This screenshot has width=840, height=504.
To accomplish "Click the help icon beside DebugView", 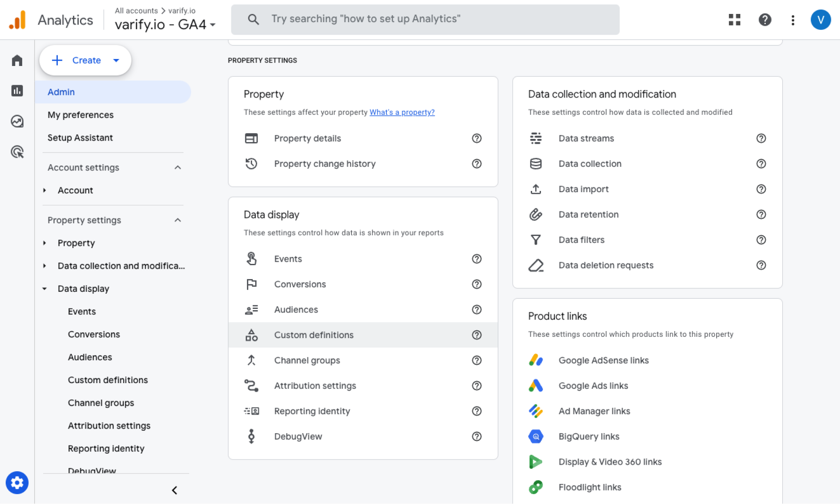I will pyautogui.click(x=476, y=437).
